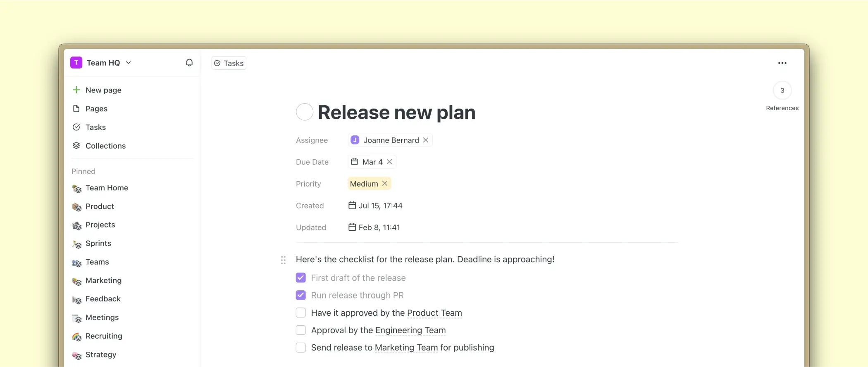Expand the Team HQ workspace dropdown
The width and height of the screenshot is (868, 367).
[129, 63]
